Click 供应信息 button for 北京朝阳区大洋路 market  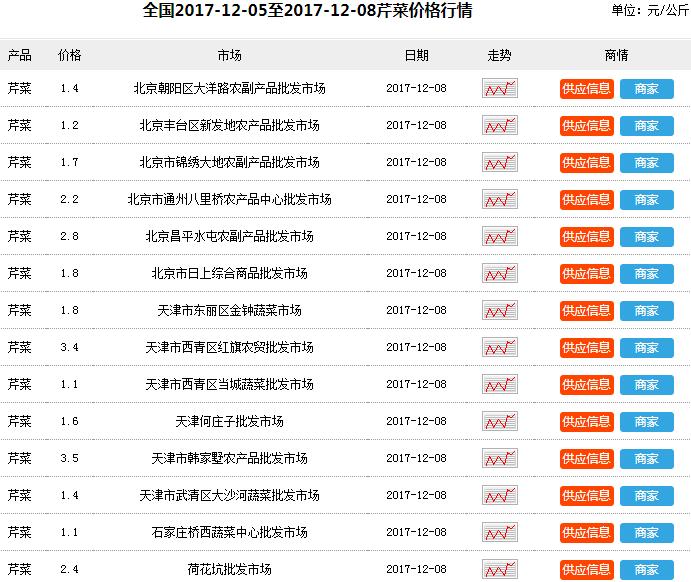[587, 89]
